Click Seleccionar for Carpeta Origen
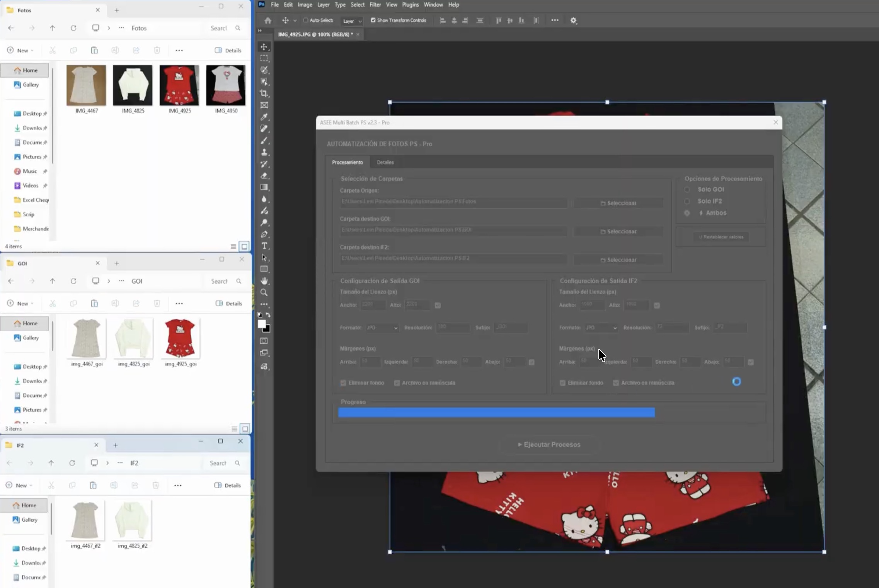This screenshot has height=588, width=879. point(618,203)
